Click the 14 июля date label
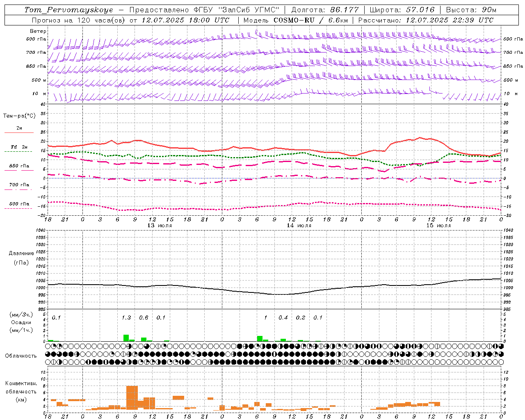Viewport: 525px width, 420px height. (x=299, y=226)
